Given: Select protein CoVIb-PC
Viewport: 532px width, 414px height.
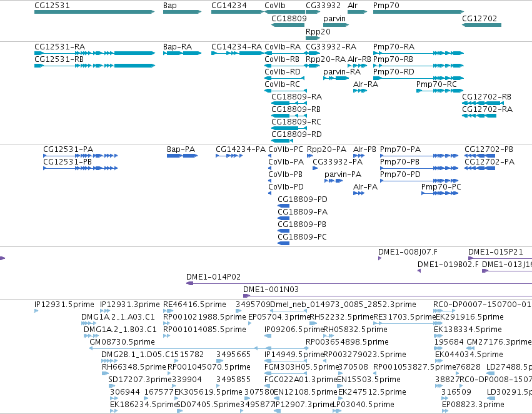Looking at the screenshot, I should pyautogui.click(x=269, y=156).
